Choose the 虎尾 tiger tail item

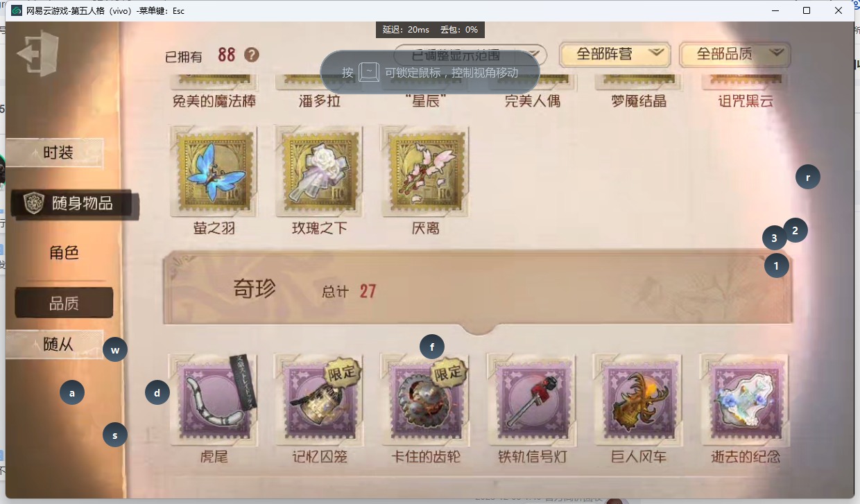point(214,400)
